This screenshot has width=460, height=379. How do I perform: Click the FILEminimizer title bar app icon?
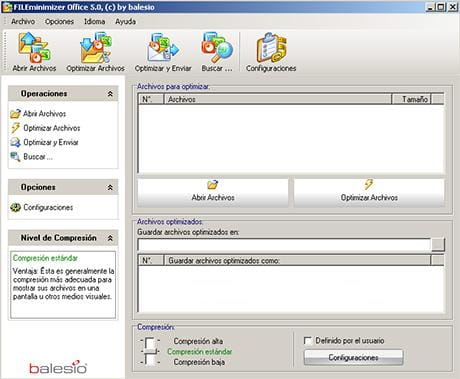pyautogui.click(x=7, y=7)
